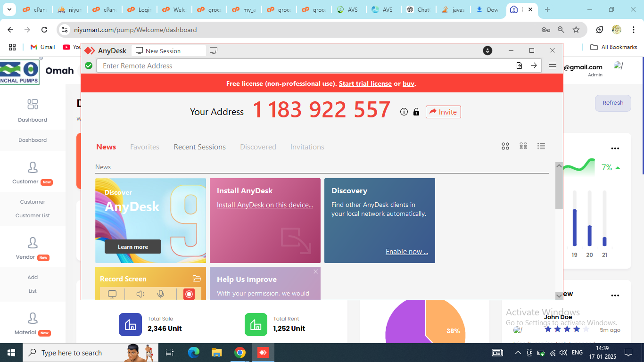Switch to list view layout
Screen dimensions: 644x362
coord(541,146)
